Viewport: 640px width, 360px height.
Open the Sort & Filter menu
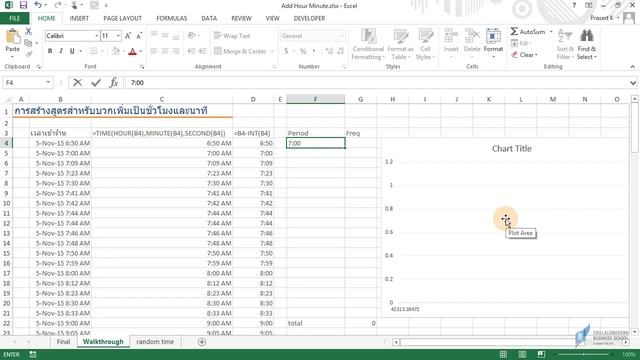[565, 44]
